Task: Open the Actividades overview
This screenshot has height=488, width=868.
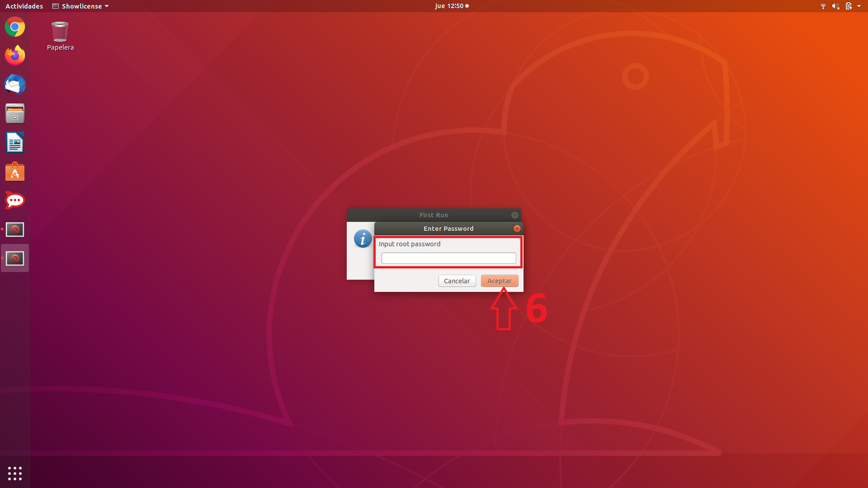Action: coord(24,6)
